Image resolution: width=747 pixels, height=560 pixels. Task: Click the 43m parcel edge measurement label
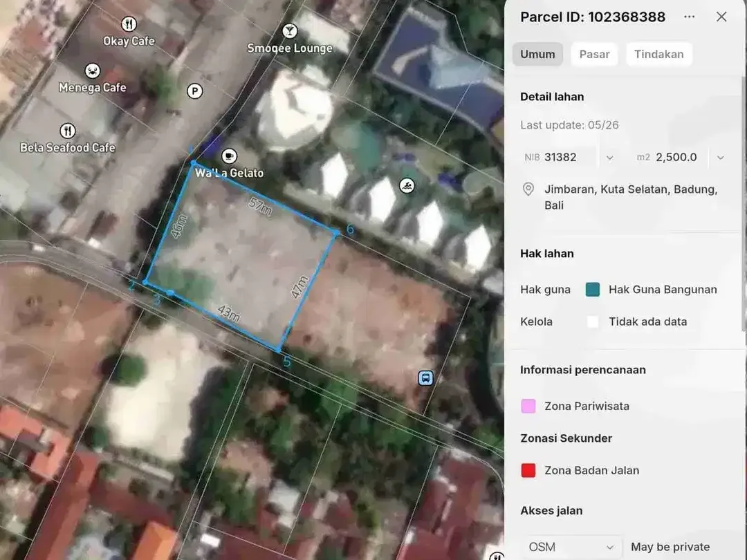[x=228, y=313]
